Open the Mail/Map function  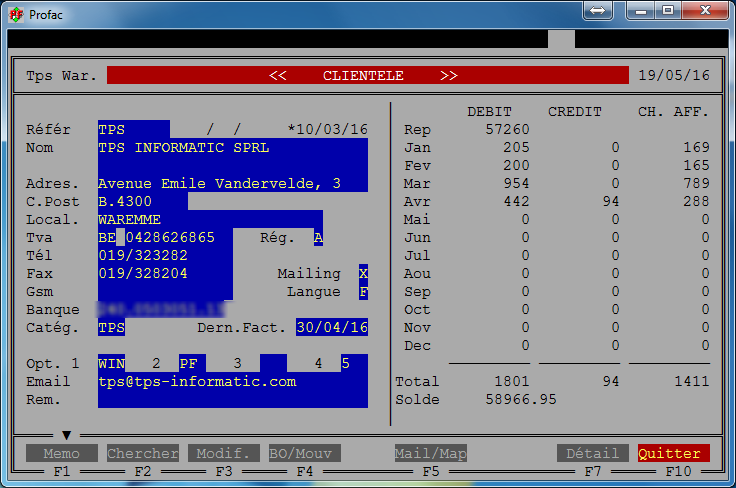coord(431,454)
